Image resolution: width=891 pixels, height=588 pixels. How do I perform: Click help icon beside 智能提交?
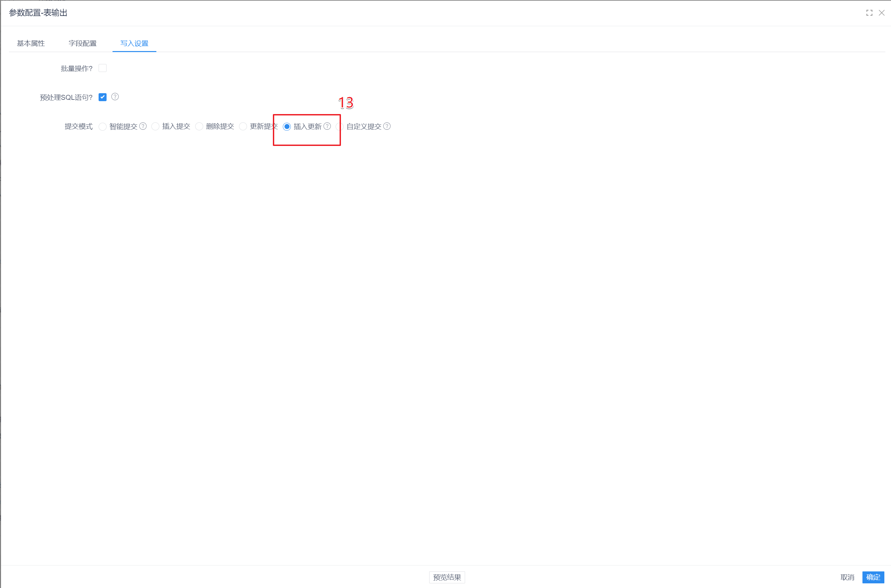click(143, 126)
